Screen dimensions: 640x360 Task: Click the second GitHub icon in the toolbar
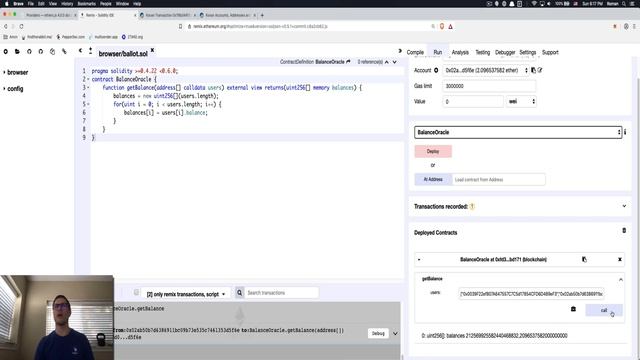click(41, 52)
